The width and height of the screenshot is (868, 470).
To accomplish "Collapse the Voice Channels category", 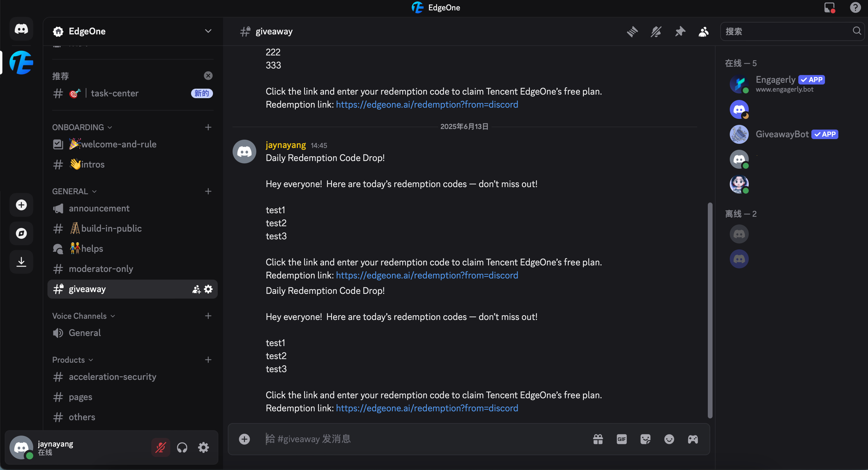I will [x=84, y=316].
